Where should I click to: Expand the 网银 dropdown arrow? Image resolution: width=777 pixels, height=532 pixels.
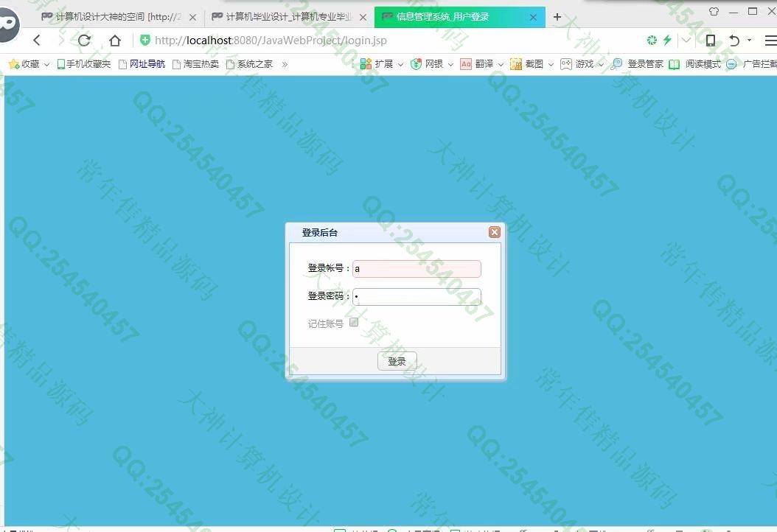tap(450, 64)
